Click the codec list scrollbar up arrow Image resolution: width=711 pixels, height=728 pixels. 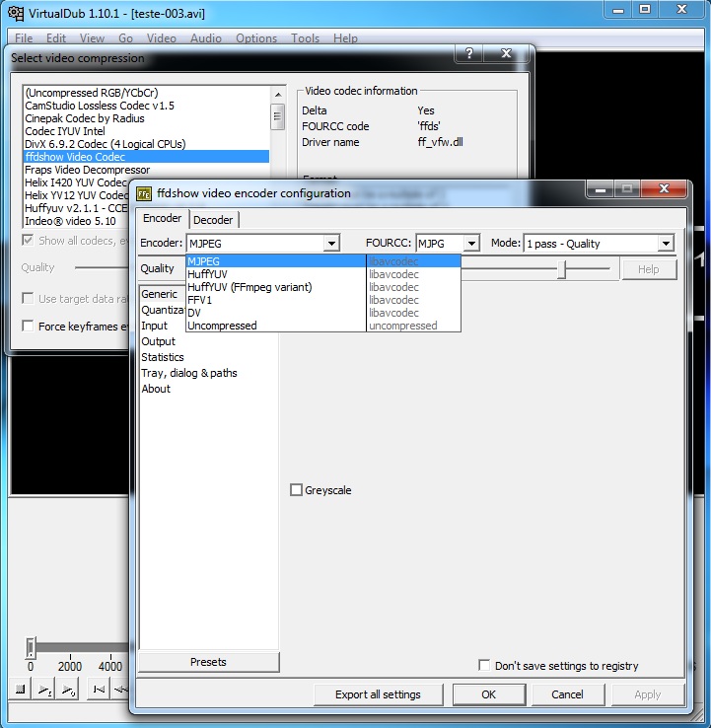click(277, 95)
